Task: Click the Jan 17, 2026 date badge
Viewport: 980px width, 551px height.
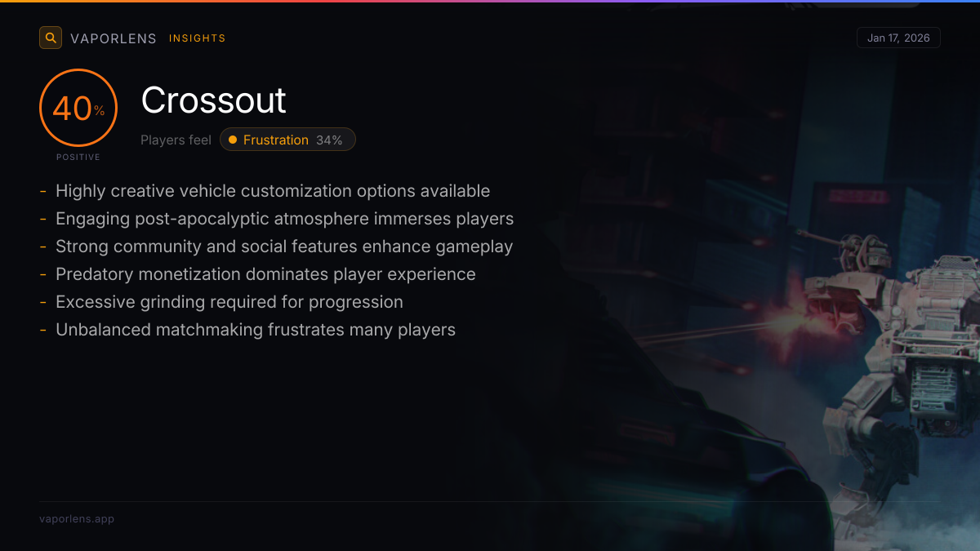Action: click(898, 38)
